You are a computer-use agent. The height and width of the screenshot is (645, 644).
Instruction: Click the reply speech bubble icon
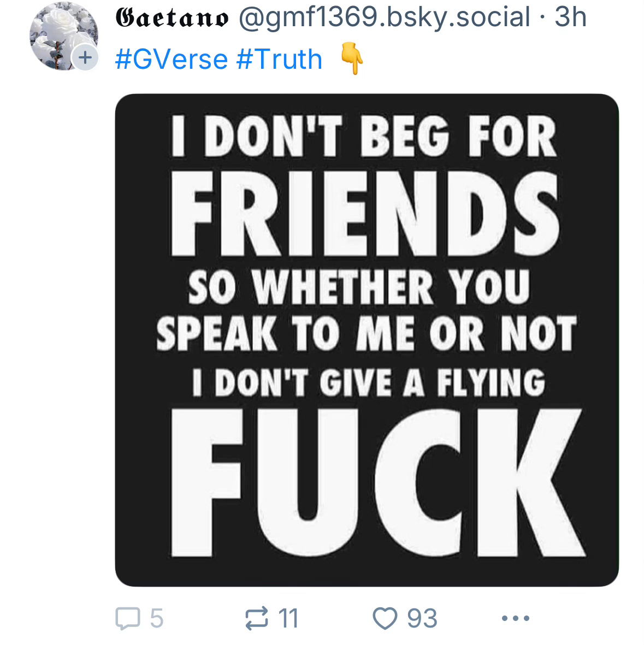[128, 618]
